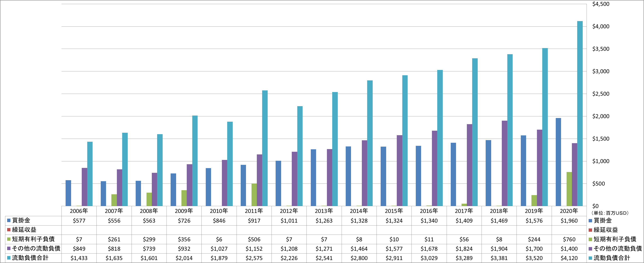
Task: Select the purple その他の流動負債 bar for 2006年
Action: pyautogui.click(x=85, y=187)
